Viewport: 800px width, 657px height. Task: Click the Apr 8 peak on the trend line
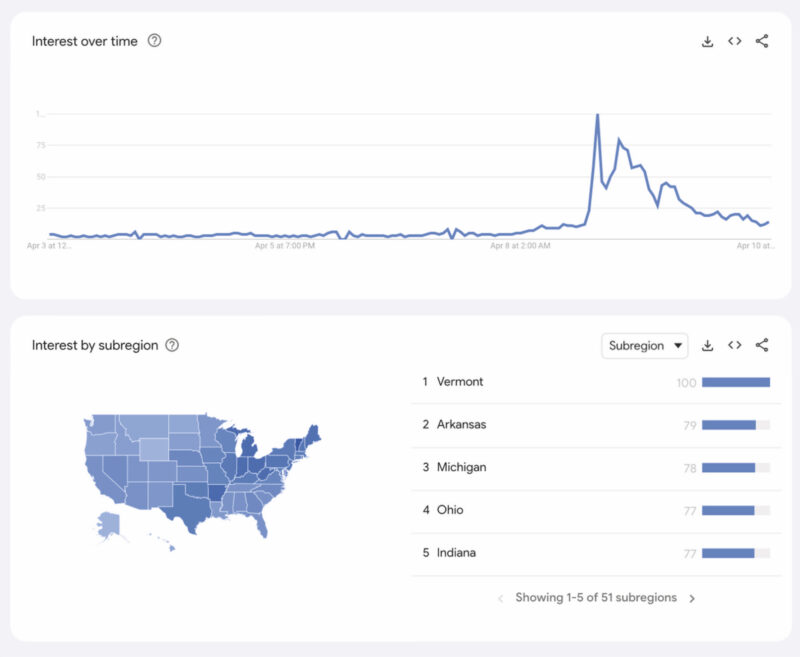(x=597, y=114)
